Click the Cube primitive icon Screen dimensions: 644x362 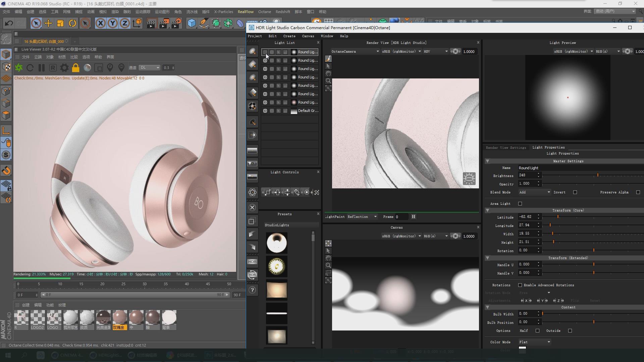click(192, 23)
